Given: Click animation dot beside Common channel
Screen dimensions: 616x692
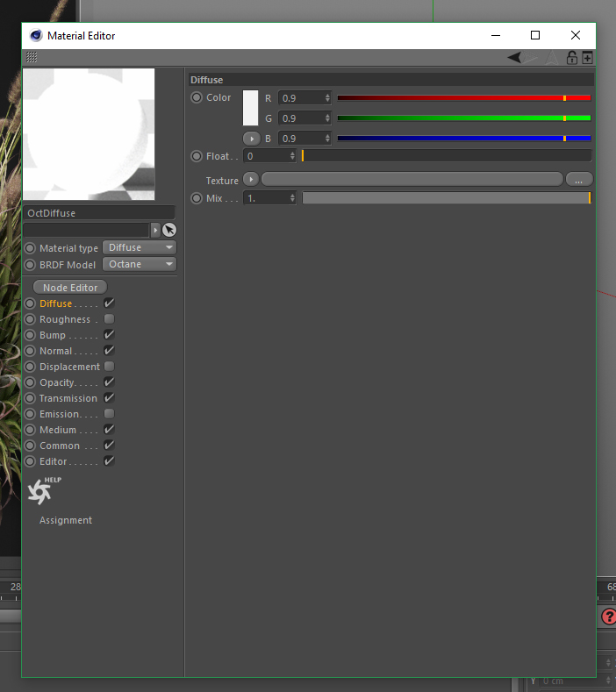Looking at the screenshot, I should click(x=30, y=446).
